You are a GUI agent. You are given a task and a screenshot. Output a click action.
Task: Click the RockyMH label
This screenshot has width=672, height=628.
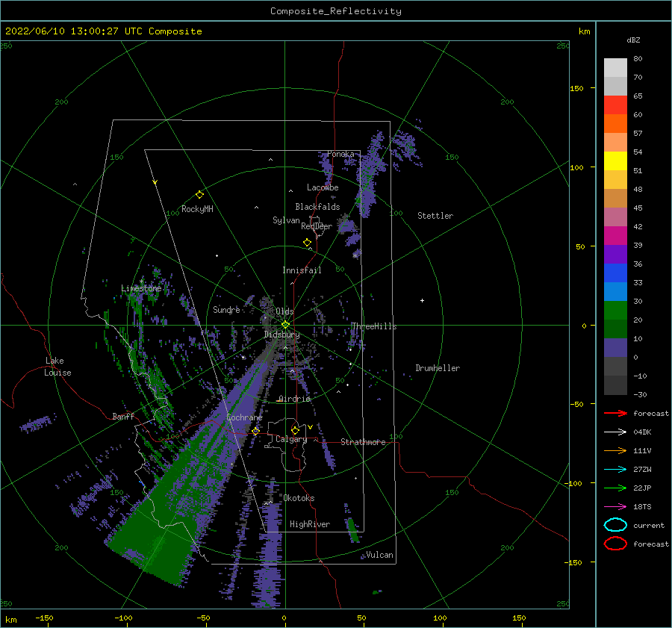pos(197,209)
